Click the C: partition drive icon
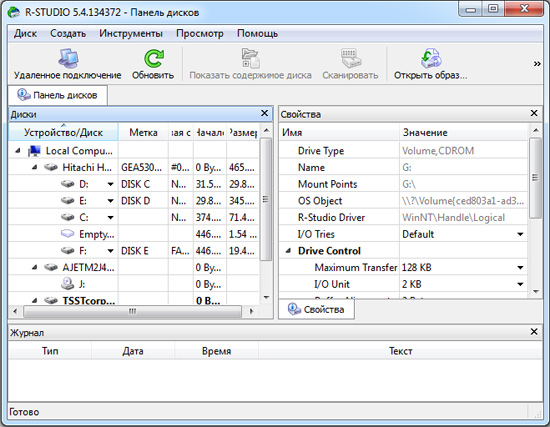 (68, 217)
